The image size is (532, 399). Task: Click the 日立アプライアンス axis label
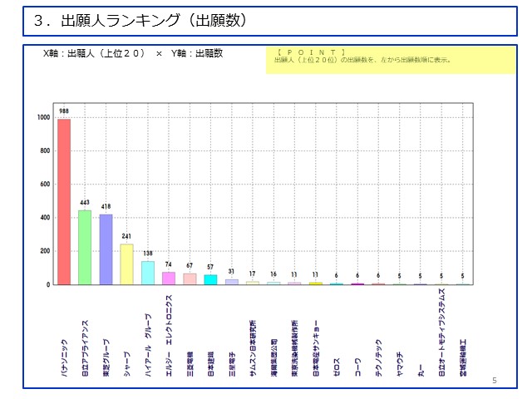pyautogui.click(x=85, y=348)
